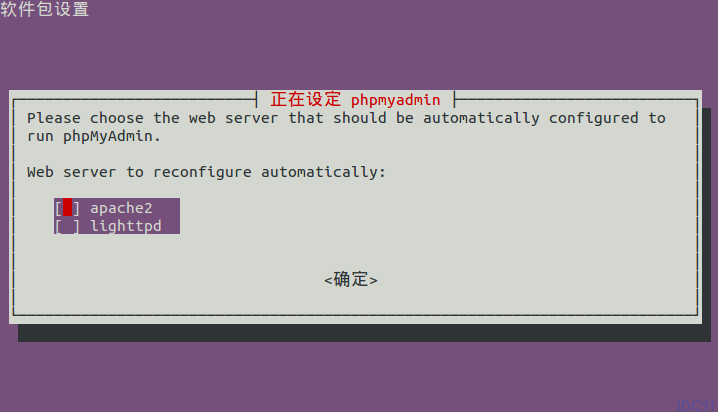Select the apache2 label text
The width and height of the screenshot is (718, 412).
pyautogui.click(x=121, y=208)
